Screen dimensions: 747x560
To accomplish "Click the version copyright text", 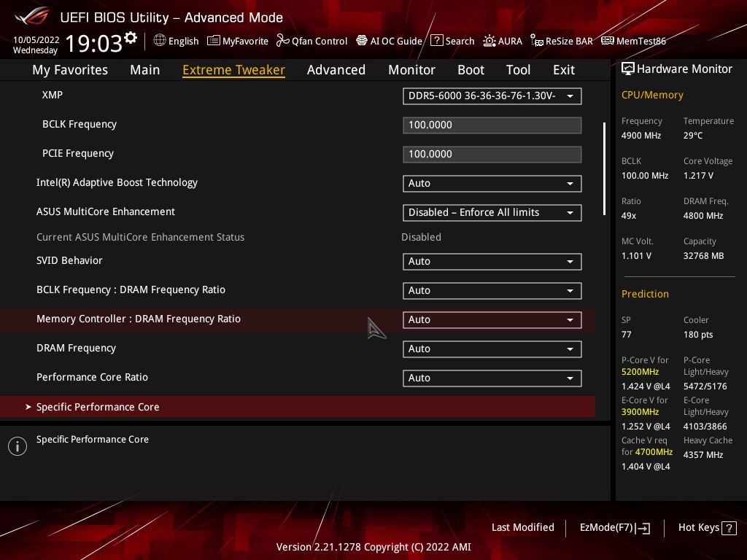I will 373,547.
